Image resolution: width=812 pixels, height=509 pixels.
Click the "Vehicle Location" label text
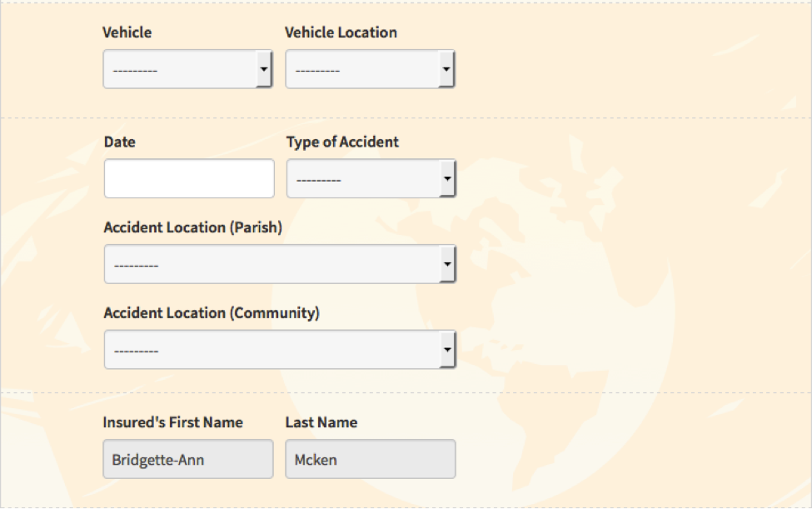coord(341,32)
